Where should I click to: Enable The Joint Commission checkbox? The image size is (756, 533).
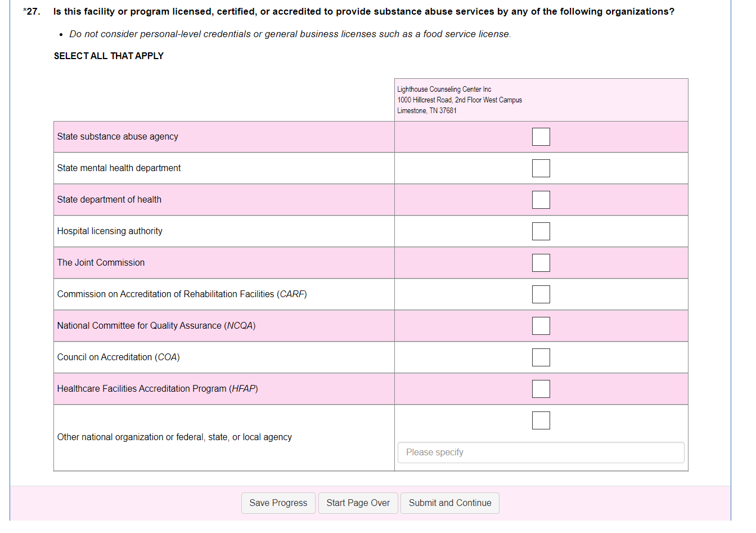click(x=541, y=263)
